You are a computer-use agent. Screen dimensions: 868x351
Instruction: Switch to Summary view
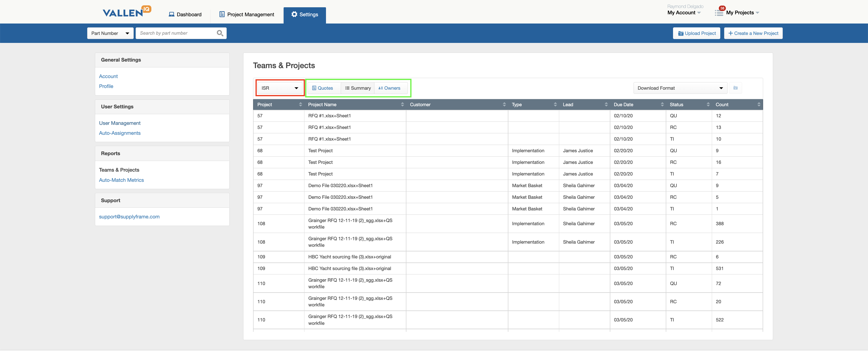coord(358,88)
